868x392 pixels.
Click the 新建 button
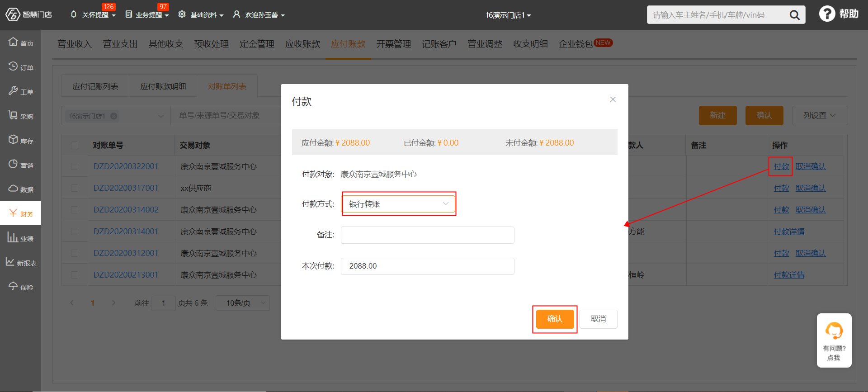717,116
